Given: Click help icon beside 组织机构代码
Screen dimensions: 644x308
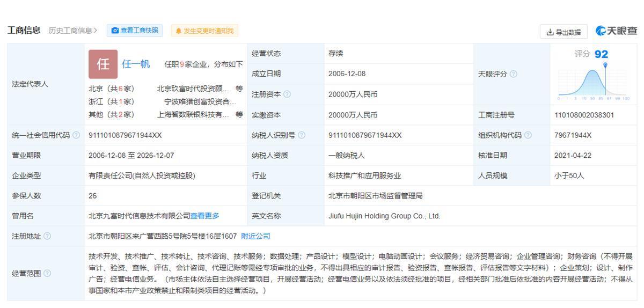Looking at the screenshot, I should 528,135.
